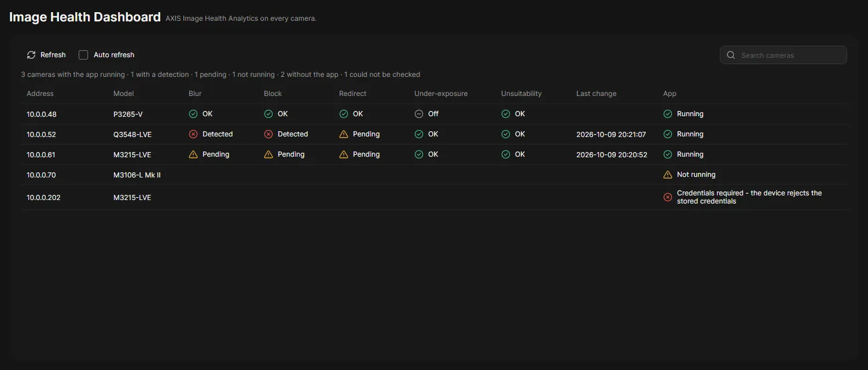868x370 pixels.
Task: Select camera address 10.0.0.70
Action: 42,175
